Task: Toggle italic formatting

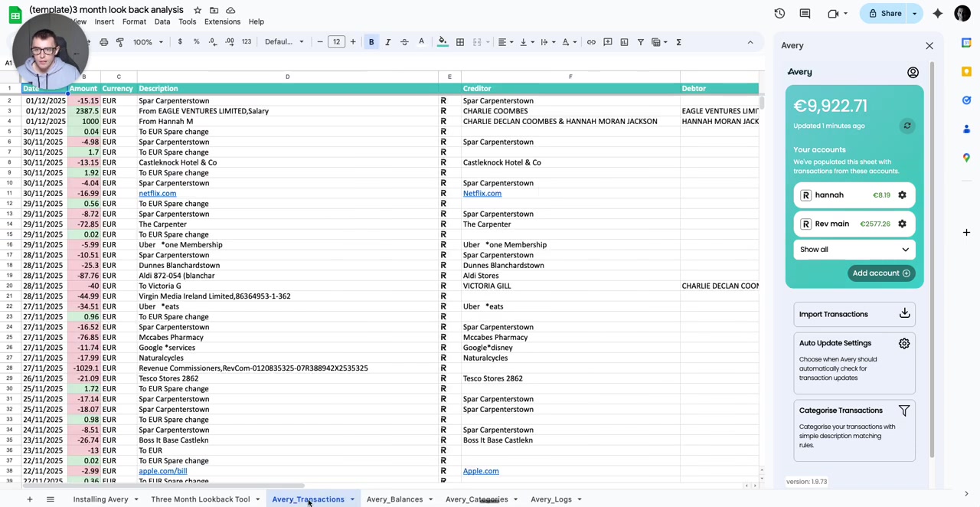Action: (387, 42)
